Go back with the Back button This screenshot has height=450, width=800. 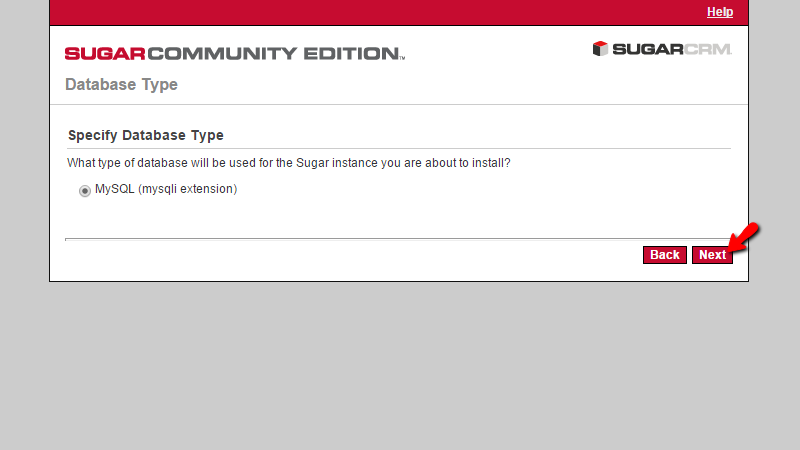click(665, 255)
